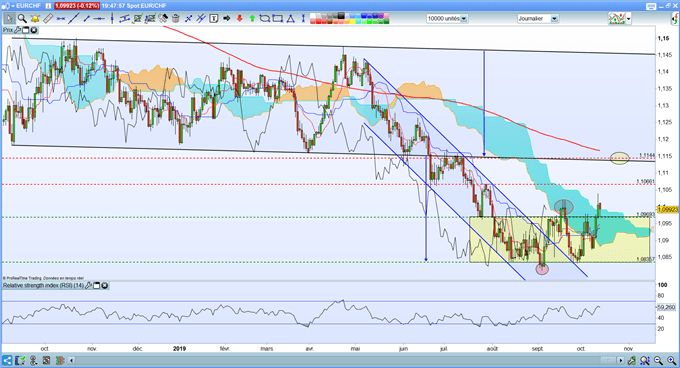Remove the Prix panel with its X icon

33,30
